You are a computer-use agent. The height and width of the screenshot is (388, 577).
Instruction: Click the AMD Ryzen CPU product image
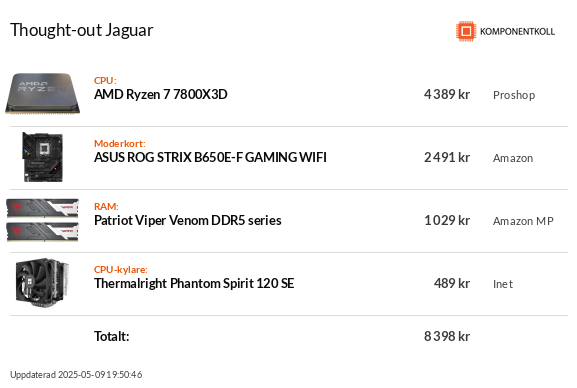point(43,94)
